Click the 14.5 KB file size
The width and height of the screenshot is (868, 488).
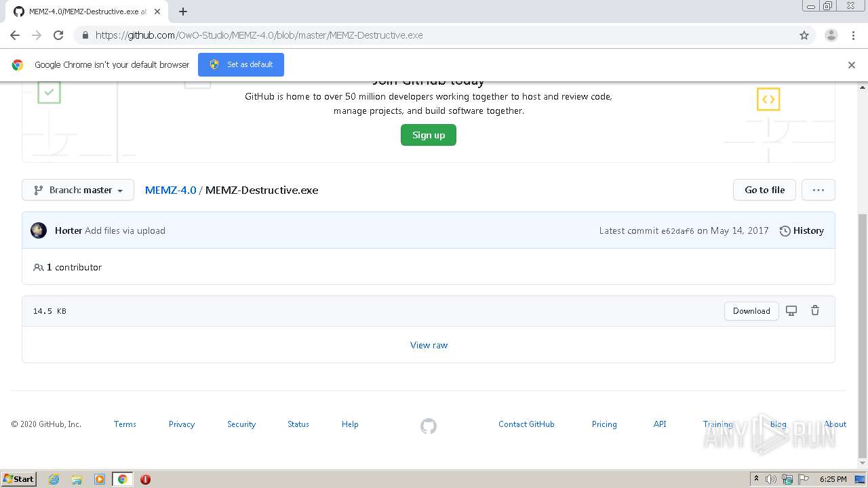point(50,311)
